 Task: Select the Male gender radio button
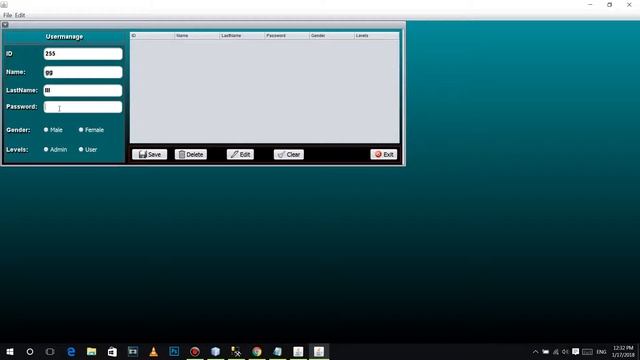[x=46, y=130]
